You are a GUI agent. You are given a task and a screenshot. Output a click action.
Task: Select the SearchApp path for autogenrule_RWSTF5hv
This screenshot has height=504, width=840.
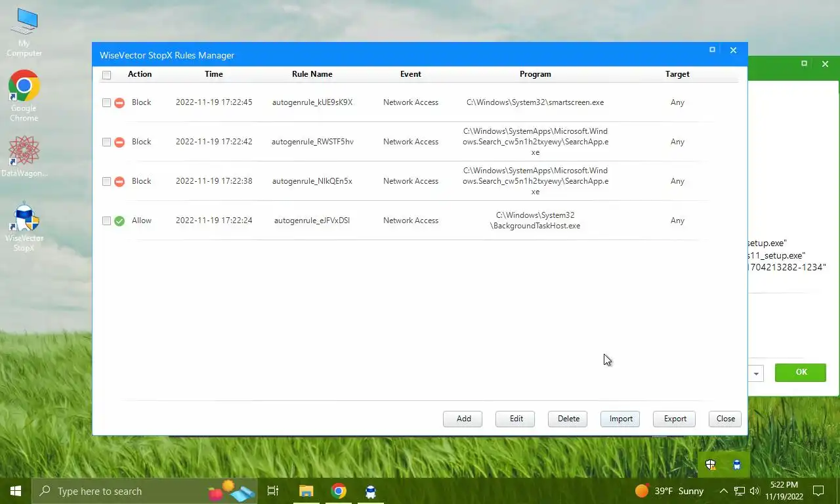(535, 142)
